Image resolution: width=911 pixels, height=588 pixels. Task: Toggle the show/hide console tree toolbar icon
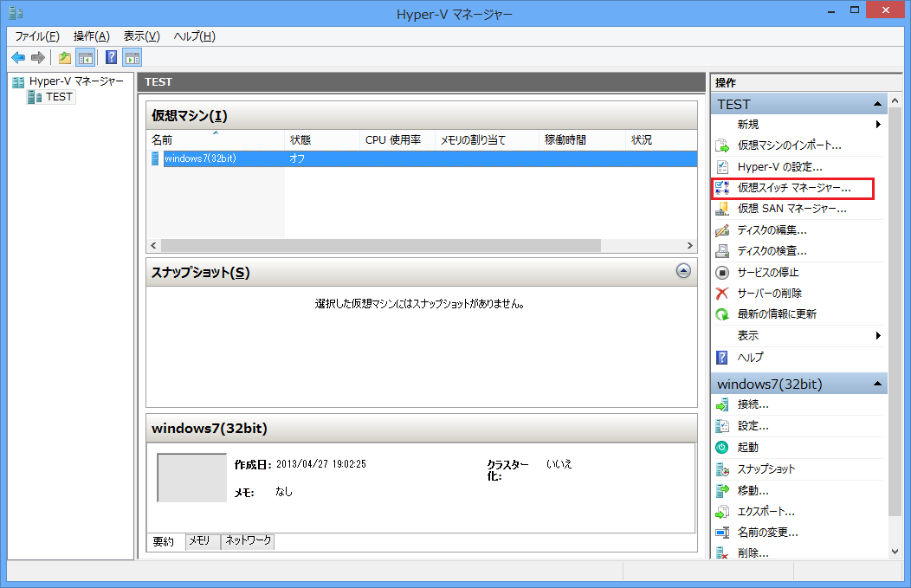point(86,57)
